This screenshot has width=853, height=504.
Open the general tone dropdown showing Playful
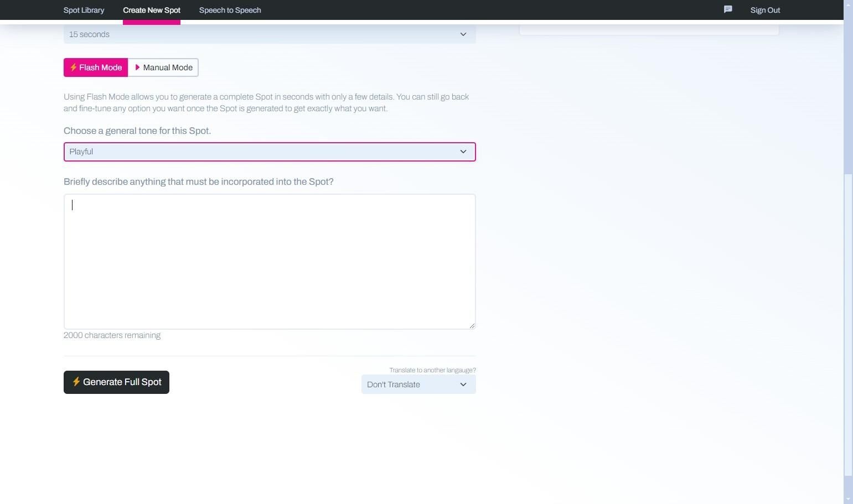269,152
